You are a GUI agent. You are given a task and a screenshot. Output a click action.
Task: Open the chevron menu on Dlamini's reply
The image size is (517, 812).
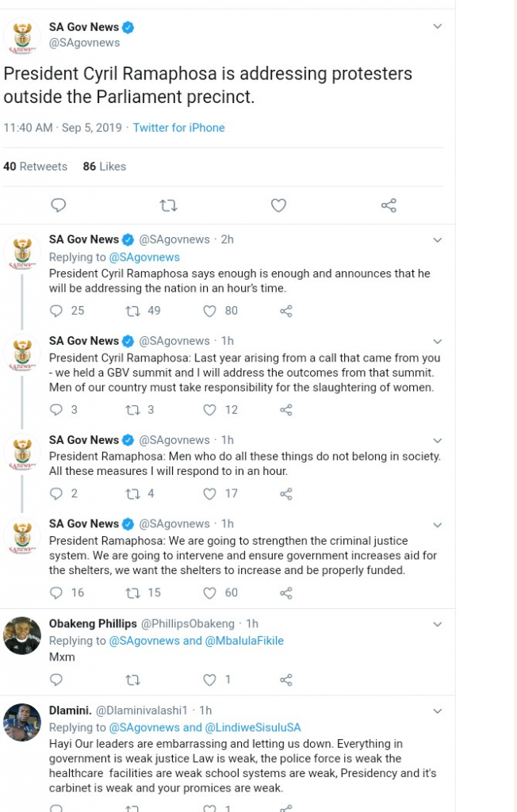click(x=437, y=711)
